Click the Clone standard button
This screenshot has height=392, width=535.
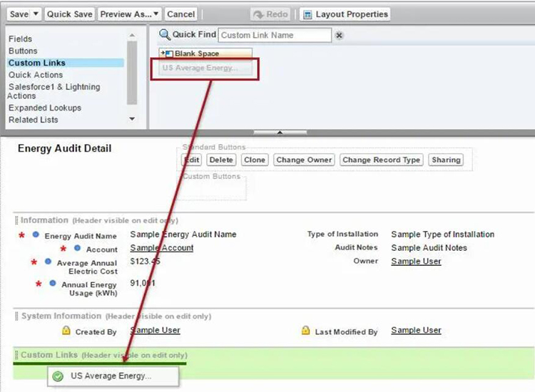(x=255, y=160)
